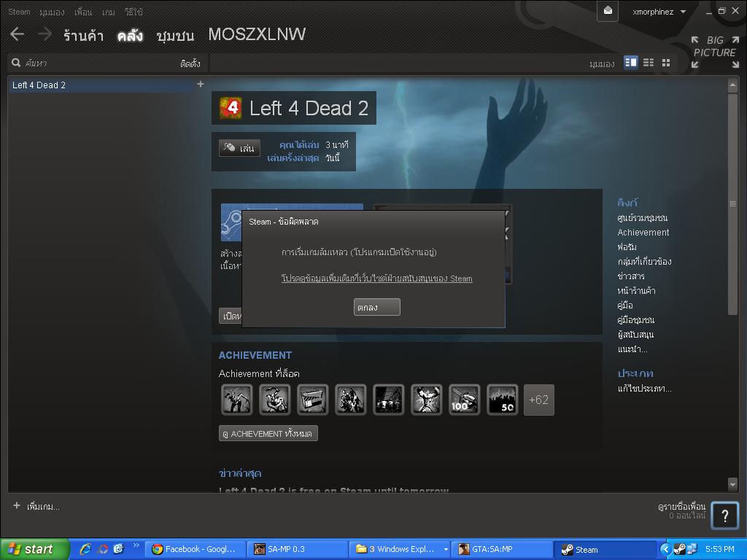747x560 pixels.
Task: Switch to SA-MP 0.3 taskbar window
Action: coord(296,549)
